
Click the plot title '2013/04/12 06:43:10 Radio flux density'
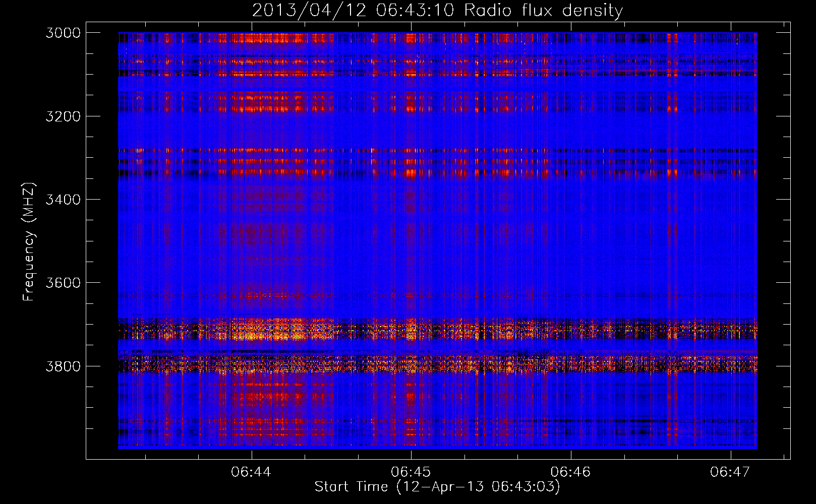pos(437,10)
